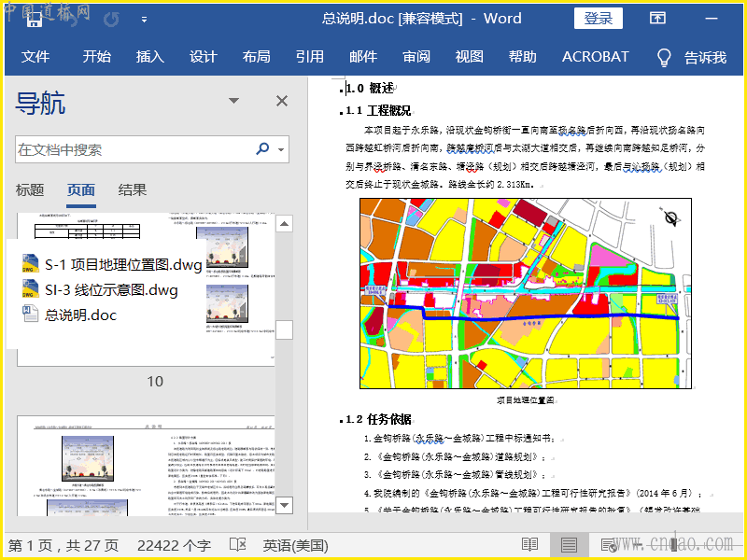Click the 登录 sign-in button
Image resolution: width=747 pixels, height=560 pixels.
click(x=599, y=19)
